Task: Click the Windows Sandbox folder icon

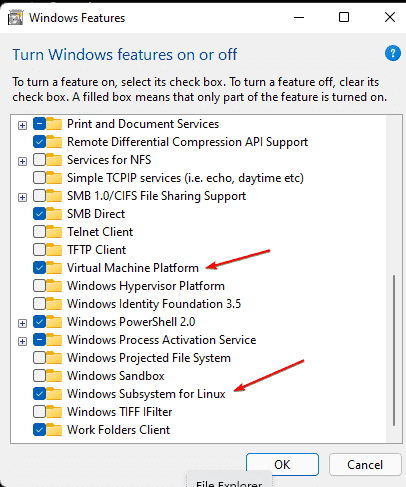Action: pos(54,376)
